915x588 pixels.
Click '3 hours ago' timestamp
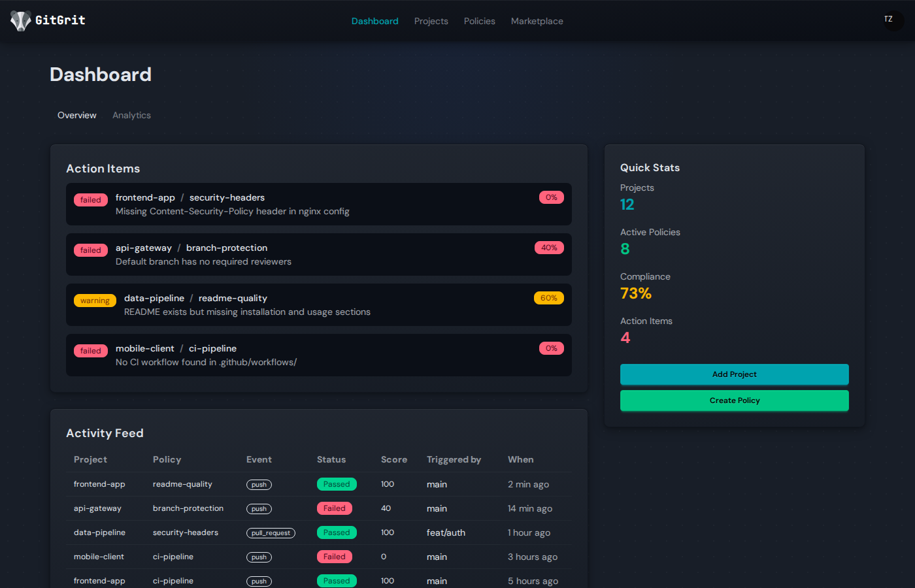(x=533, y=557)
